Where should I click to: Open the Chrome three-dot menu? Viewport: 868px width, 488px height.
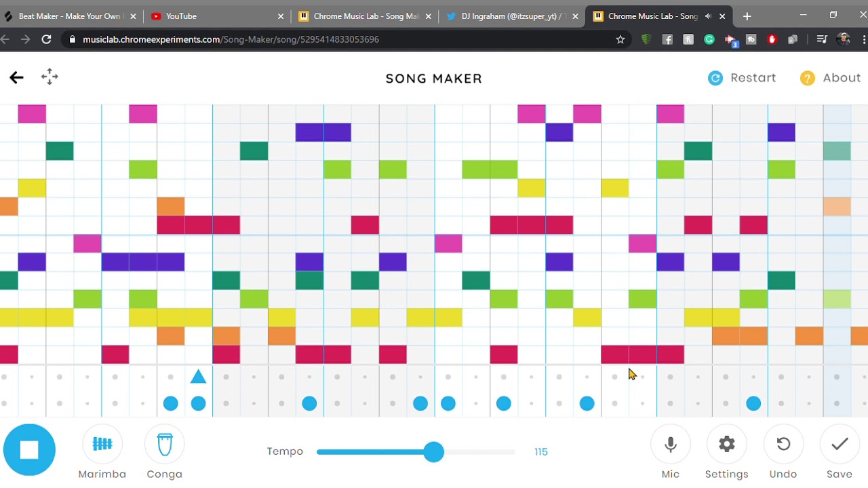point(864,39)
